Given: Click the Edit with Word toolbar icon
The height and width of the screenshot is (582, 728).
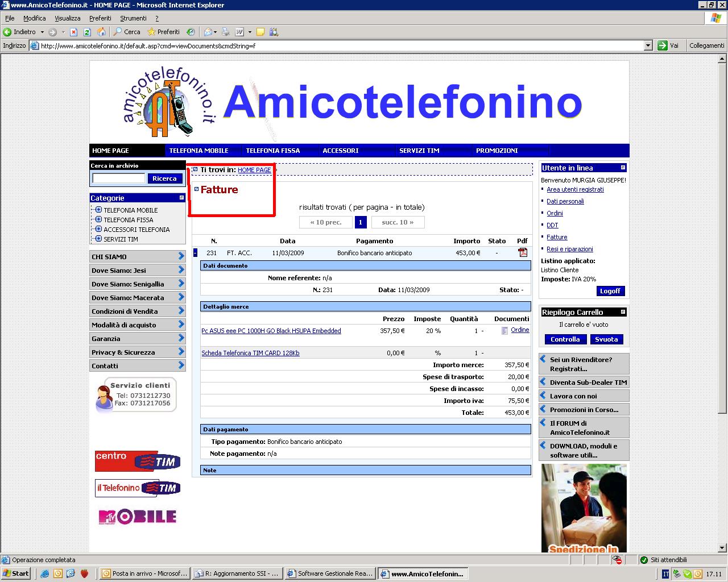Looking at the screenshot, I should pos(239,32).
